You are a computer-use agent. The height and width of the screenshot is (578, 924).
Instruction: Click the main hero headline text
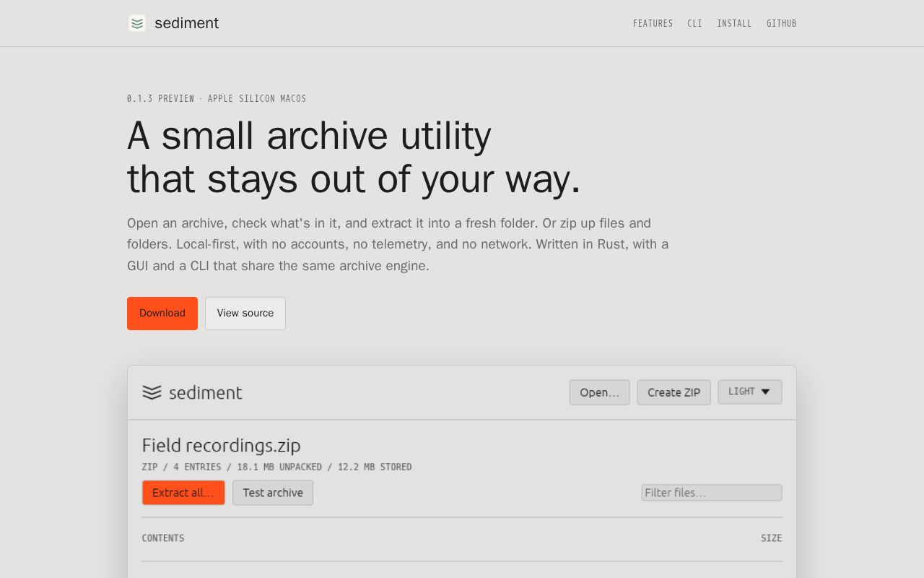coord(354,157)
